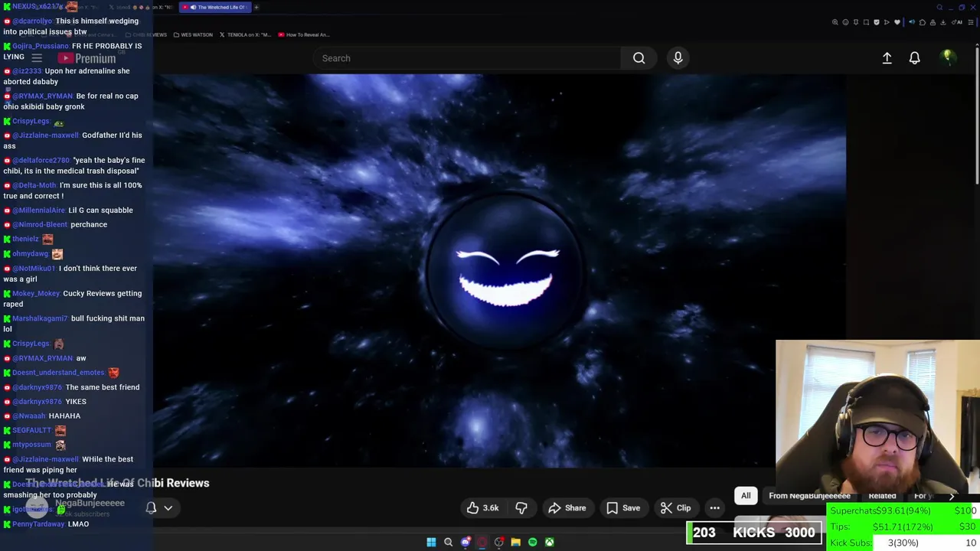This screenshot has height=551, width=980.
Task: Open the CHIBI REVIEWS bookmark folder
Action: 145,34
